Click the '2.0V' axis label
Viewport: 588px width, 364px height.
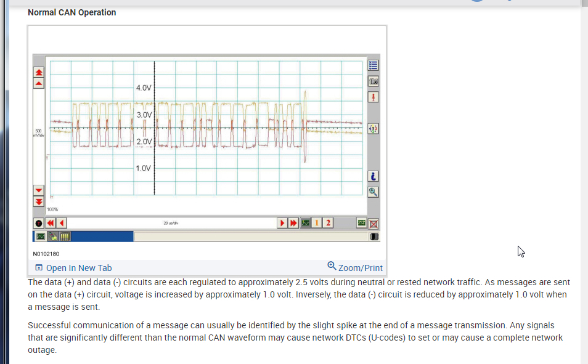(144, 142)
